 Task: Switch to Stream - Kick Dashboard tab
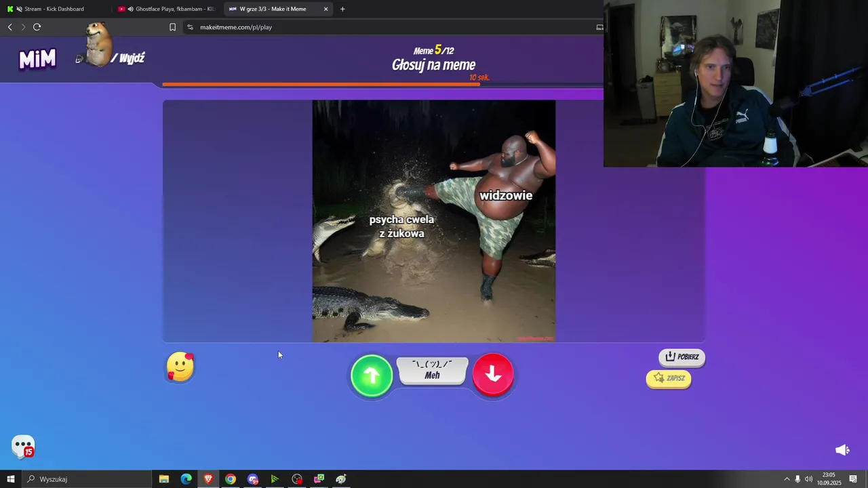tap(54, 9)
